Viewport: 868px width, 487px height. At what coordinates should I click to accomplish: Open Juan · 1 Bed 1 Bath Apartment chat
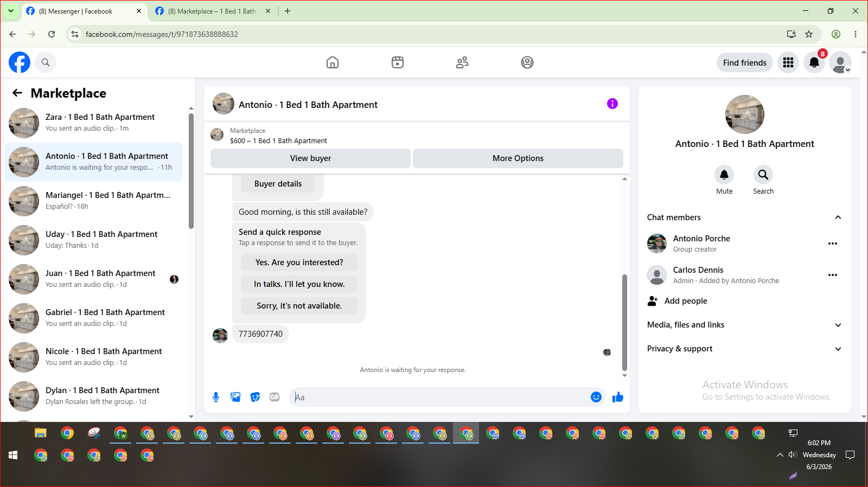pyautogui.click(x=93, y=279)
